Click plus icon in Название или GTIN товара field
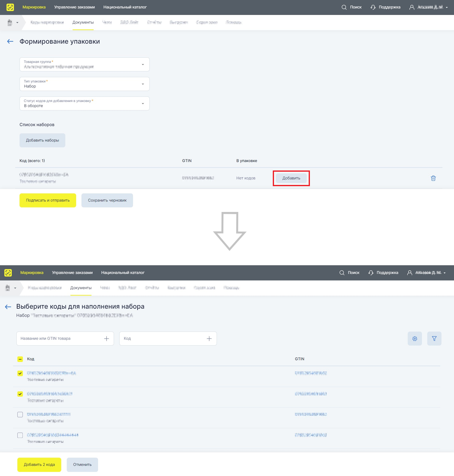454x476 pixels. tap(107, 339)
